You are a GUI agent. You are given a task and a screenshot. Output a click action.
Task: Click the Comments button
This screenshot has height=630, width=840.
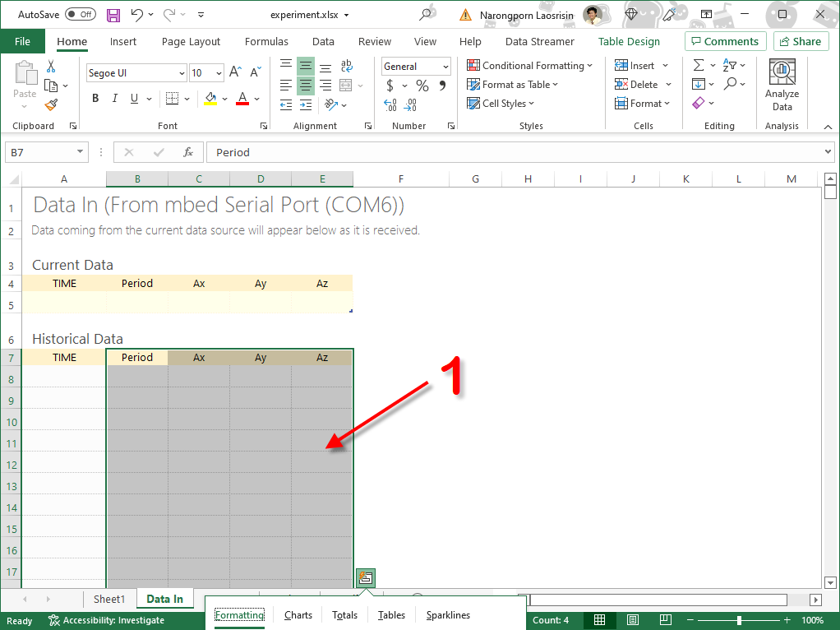[726, 41]
